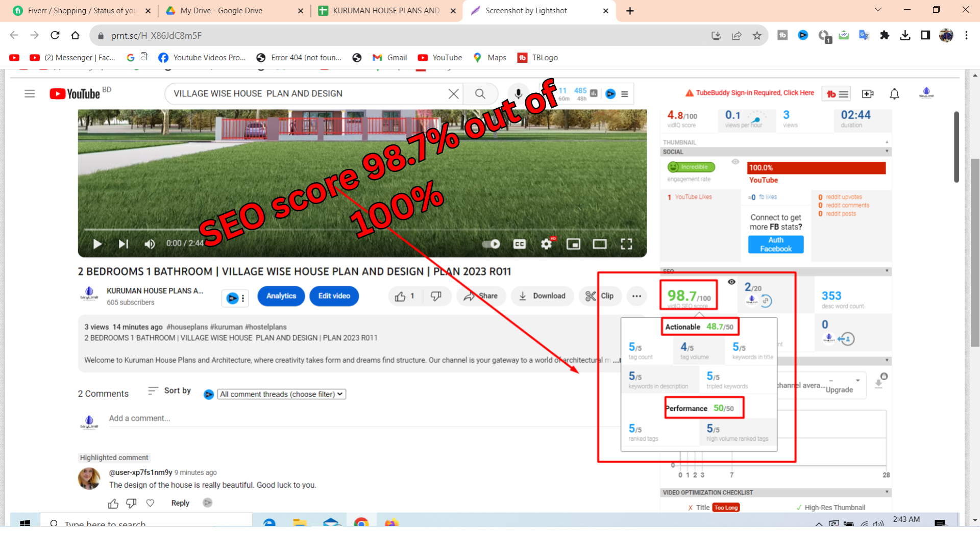Switch to miniplayer mode
980x551 pixels.
(x=573, y=244)
